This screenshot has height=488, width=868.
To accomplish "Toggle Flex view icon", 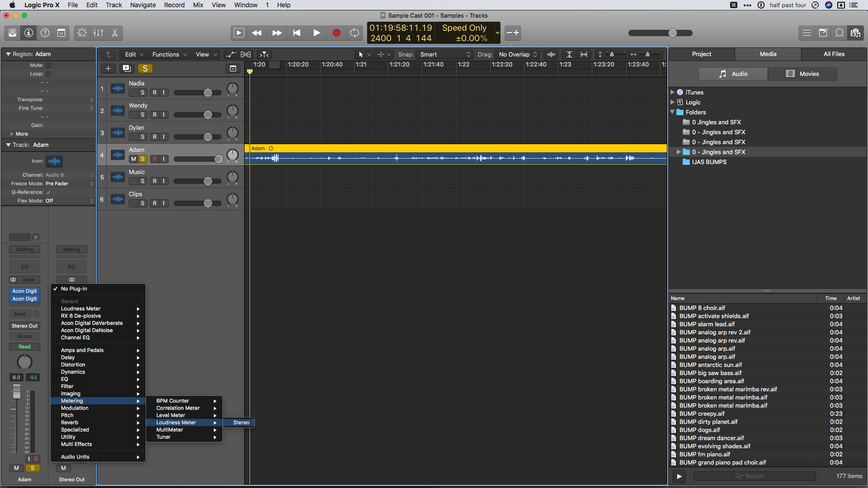I will (x=245, y=55).
